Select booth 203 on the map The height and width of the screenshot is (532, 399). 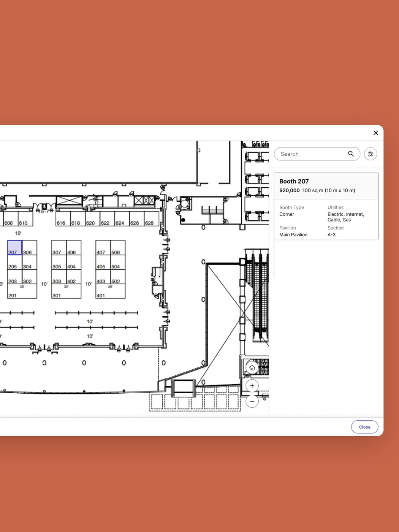pos(15,277)
